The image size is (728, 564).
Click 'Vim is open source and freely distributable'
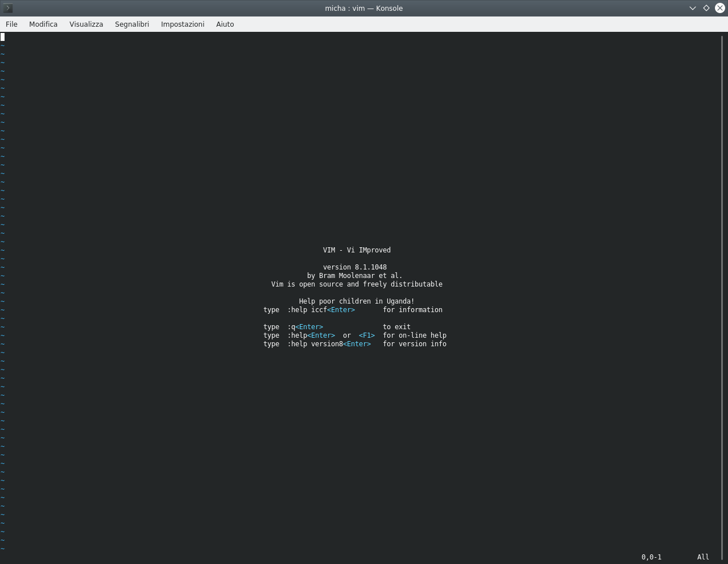coord(357,284)
